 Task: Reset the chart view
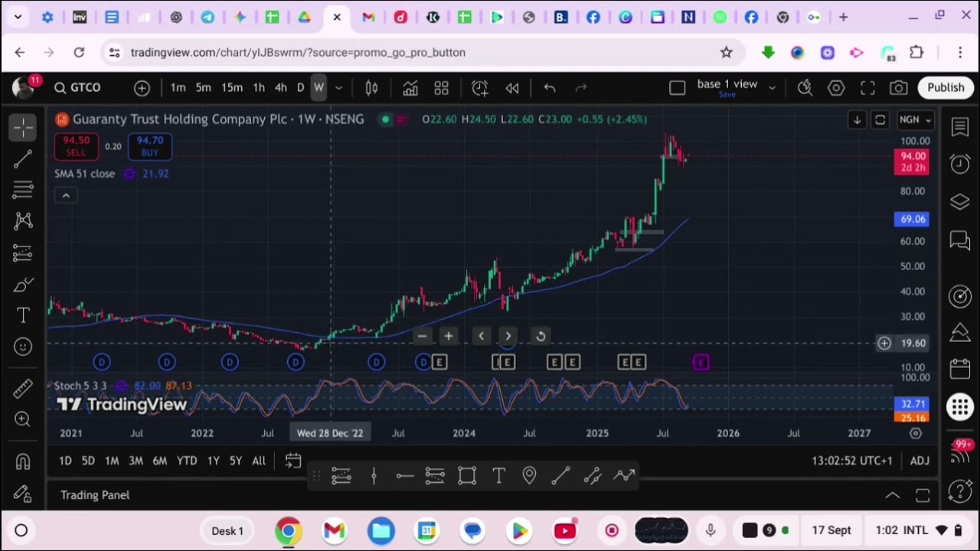click(541, 336)
